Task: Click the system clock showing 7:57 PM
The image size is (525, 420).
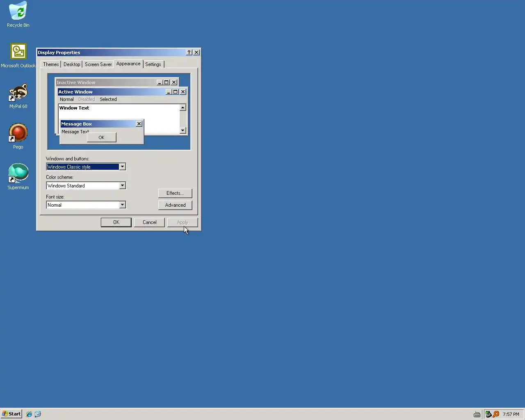Action: coord(511,414)
